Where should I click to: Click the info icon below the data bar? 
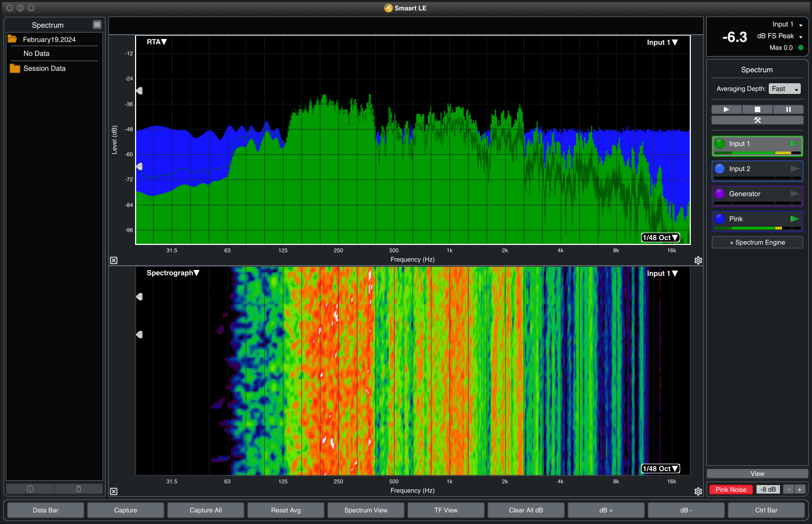pos(30,489)
